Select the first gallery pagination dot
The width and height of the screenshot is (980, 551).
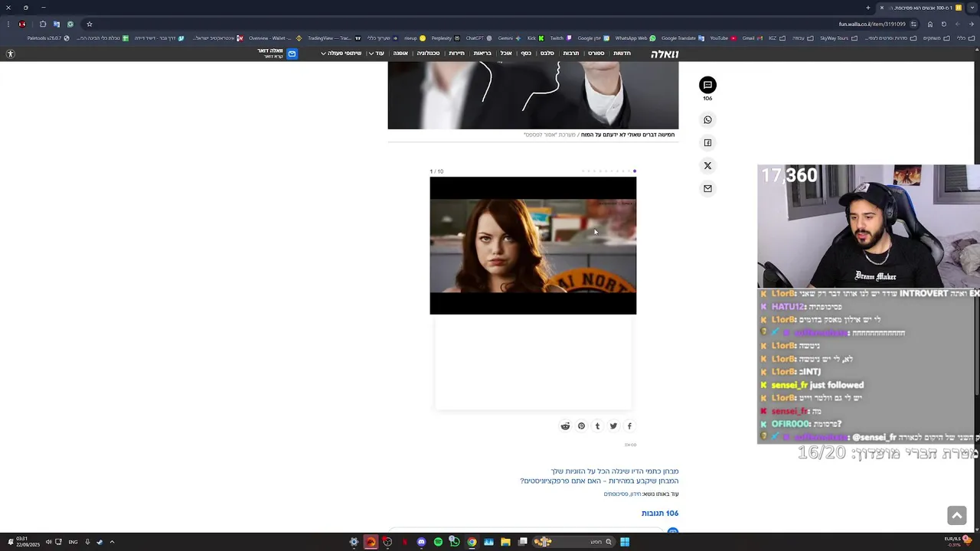click(635, 171)
